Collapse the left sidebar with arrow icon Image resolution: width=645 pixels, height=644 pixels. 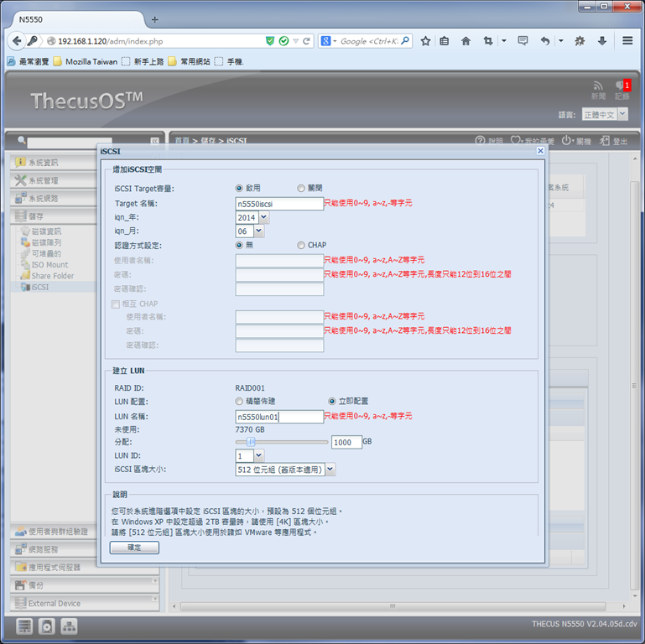pyautogui.click(x=154, y=141)
